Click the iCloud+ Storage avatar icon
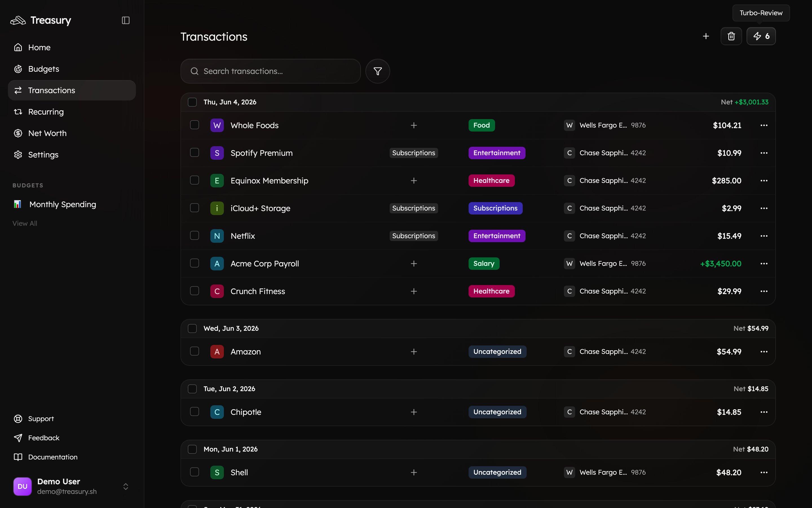The width and height of the screenshot is (812, 508). coord(217,208)
